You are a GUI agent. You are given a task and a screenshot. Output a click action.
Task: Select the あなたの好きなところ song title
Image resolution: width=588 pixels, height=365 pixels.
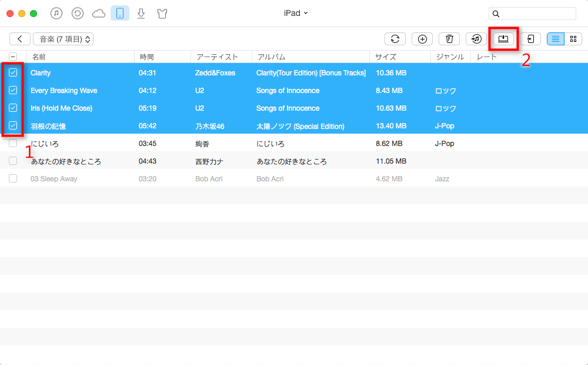tap(66, 161)
